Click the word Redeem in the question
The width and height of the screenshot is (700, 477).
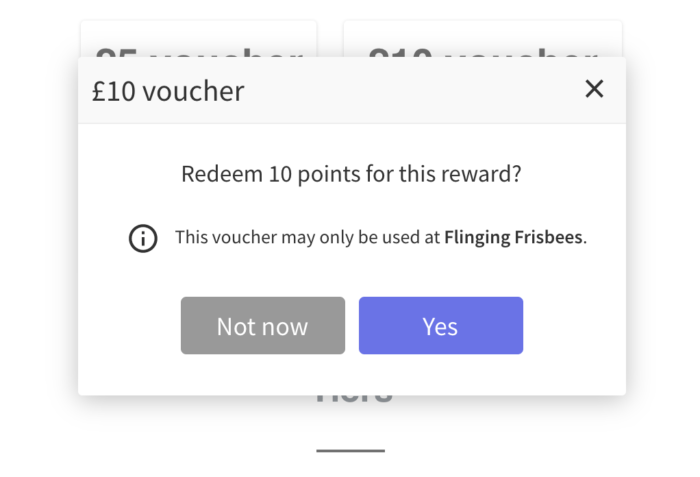222,174
